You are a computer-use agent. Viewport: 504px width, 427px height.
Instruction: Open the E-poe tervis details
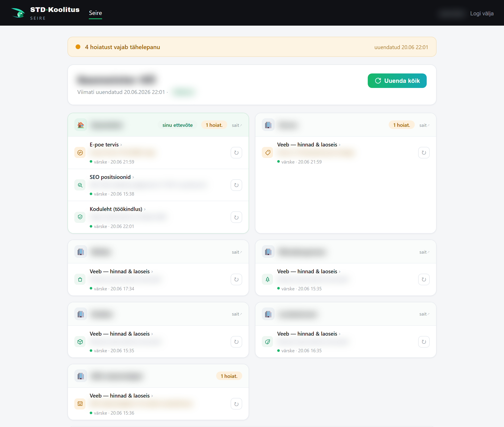(106, 145)
